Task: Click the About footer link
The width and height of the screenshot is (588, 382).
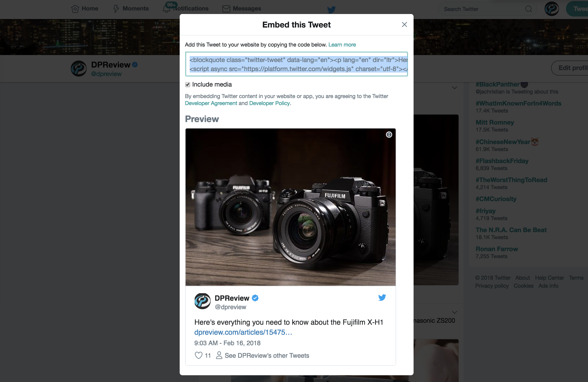Action: 523,278
